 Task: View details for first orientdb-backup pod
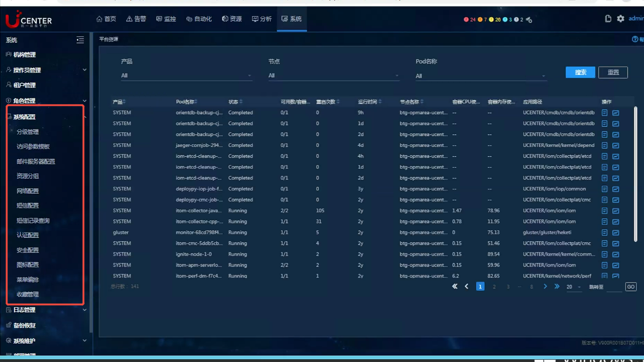(x=604, y=113)
